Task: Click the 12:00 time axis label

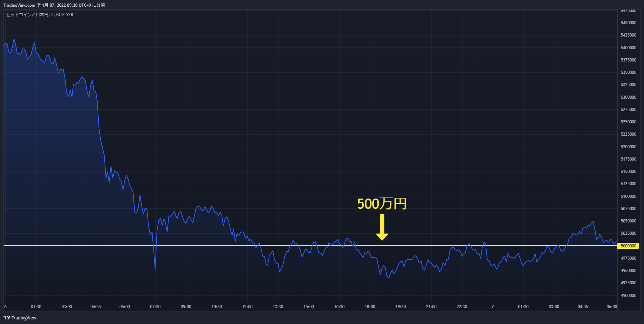Action: [x=247, y=307]
